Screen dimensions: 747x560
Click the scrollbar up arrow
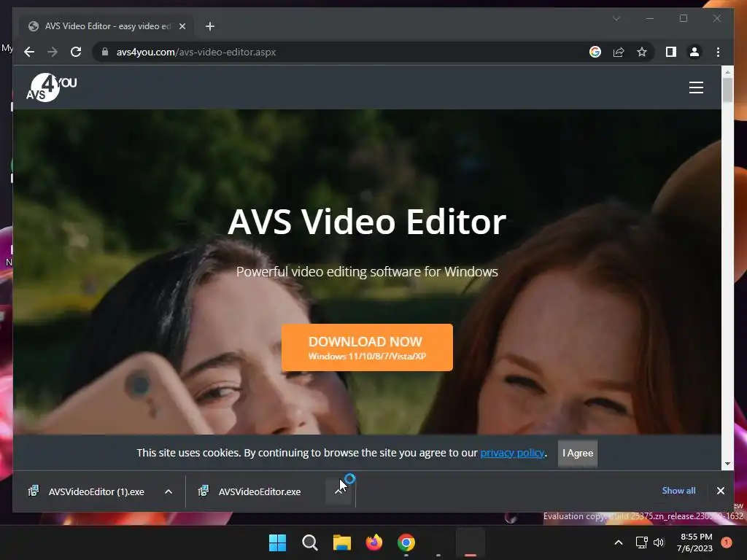pos(727,72)
